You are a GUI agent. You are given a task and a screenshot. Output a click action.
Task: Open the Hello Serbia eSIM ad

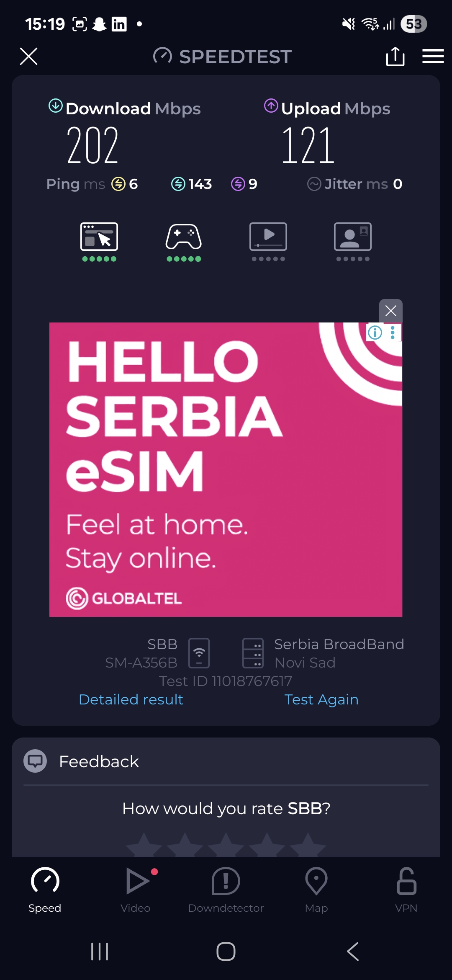[226, 469]
